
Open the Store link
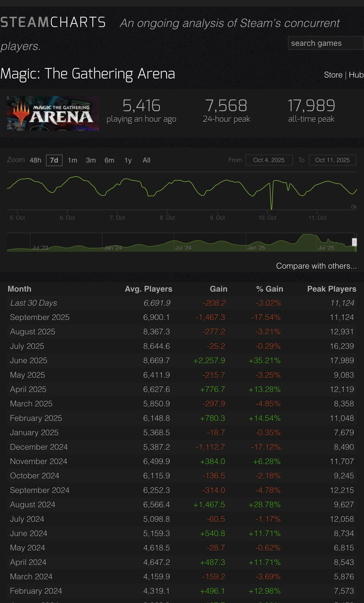[x=333, y=75]
